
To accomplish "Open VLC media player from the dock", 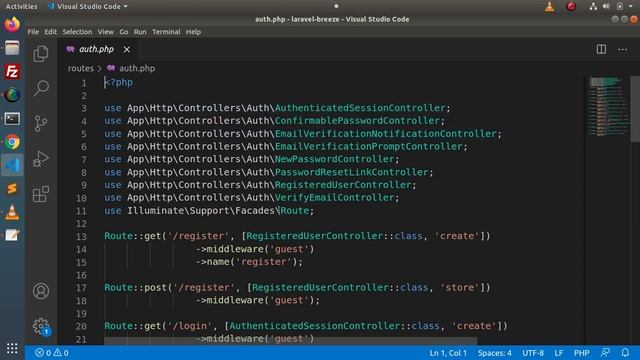I will 12,212.
